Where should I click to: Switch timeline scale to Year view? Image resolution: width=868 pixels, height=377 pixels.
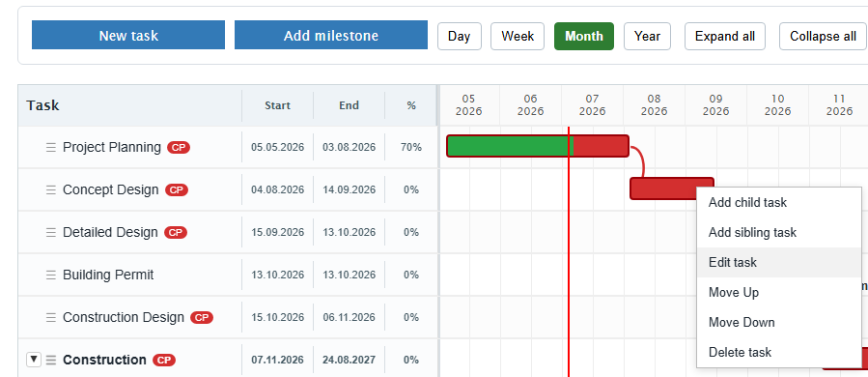[647, 37]
